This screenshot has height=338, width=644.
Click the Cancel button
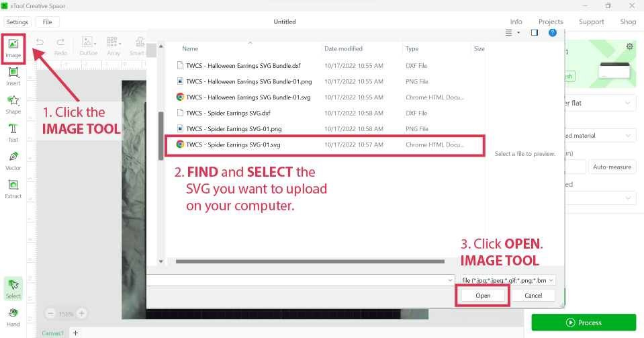(533, 295)
